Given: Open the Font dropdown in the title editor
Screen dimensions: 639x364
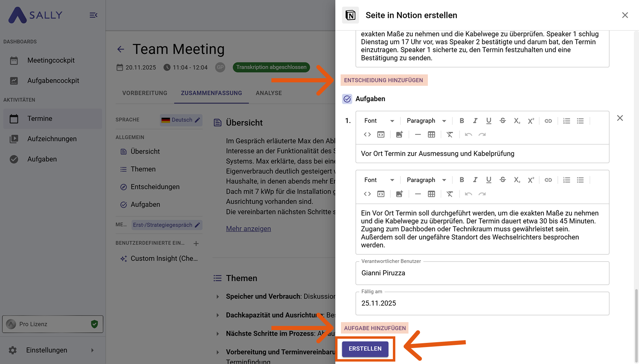Looking at the screenshot, I should (379, 121).
